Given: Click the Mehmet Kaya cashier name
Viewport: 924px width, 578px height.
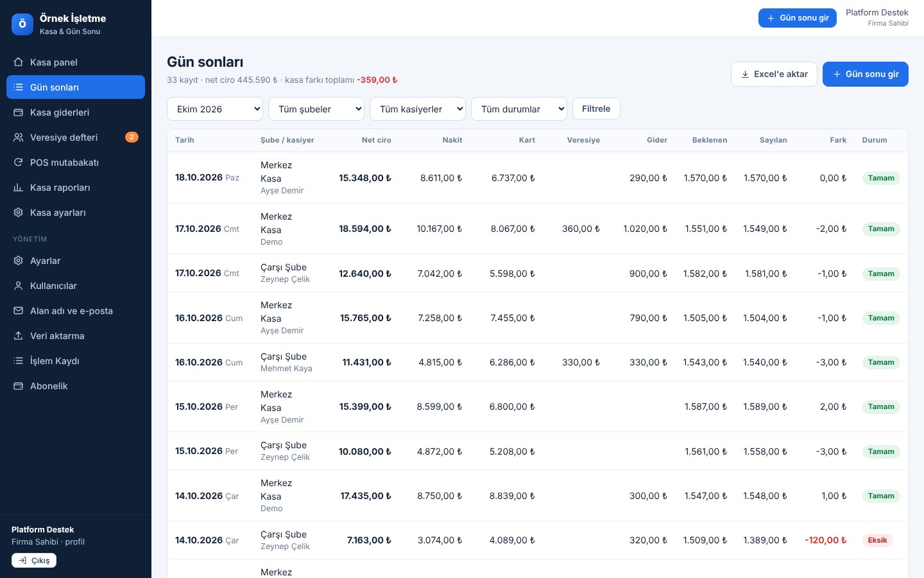Looking at the screenshot, I should point(286,369).
